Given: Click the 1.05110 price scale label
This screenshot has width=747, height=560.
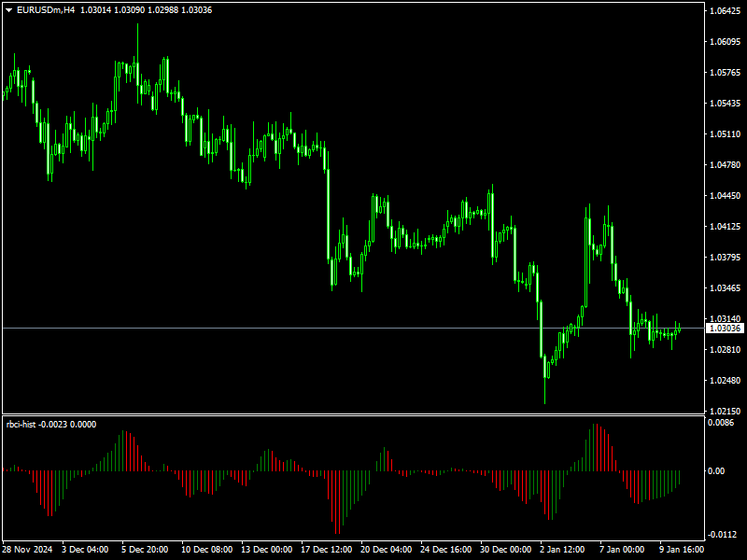Looking at the screenshot, I should (726, 134).
